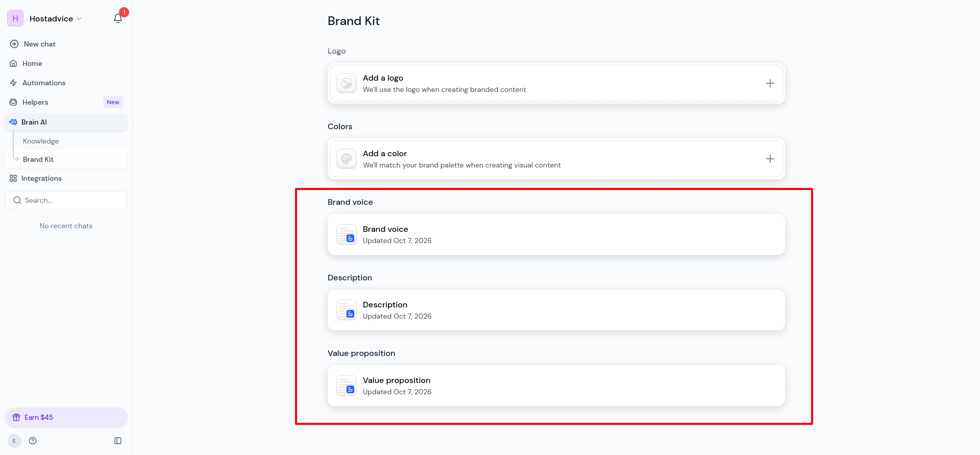This screenshot has width=980, height=455.
Task: Click the plus icon for Add a color
Action: pos(770,159)
